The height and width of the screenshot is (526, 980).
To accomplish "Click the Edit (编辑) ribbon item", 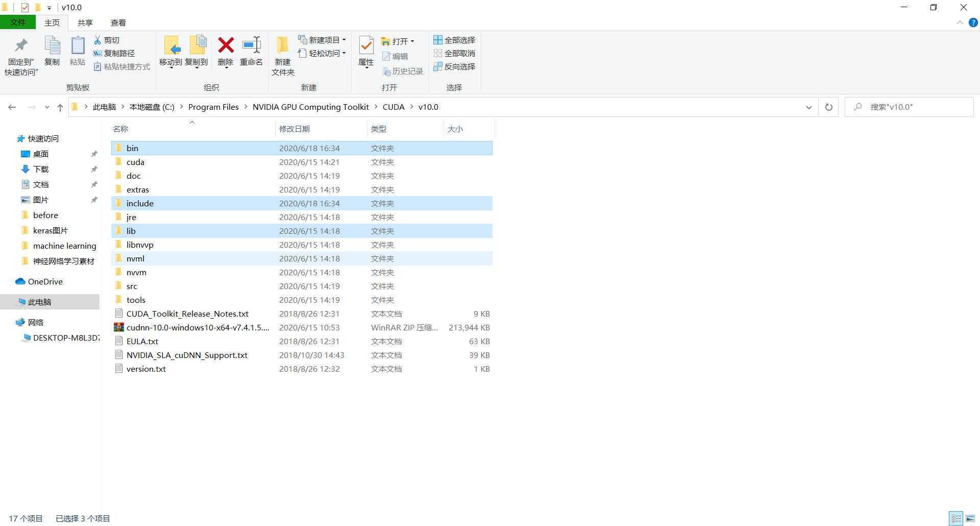I will coord(395,56).
